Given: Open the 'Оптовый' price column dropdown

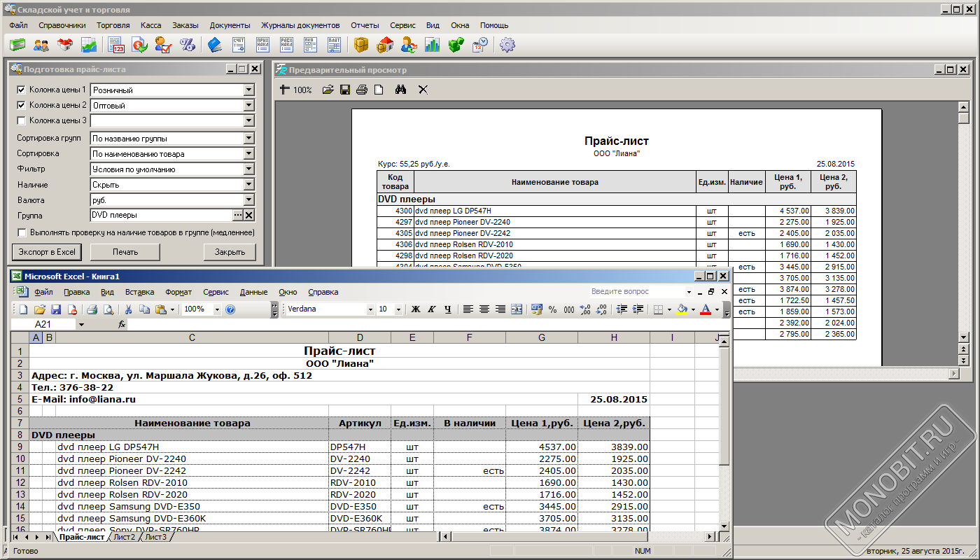Looking at the screenshot, I should [248, 105].
